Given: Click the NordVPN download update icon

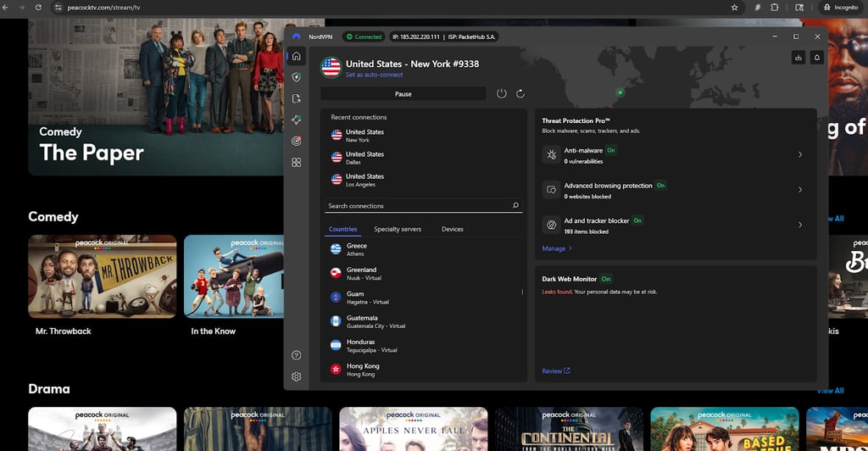Looking at the screenshot, I should [798, 57].
